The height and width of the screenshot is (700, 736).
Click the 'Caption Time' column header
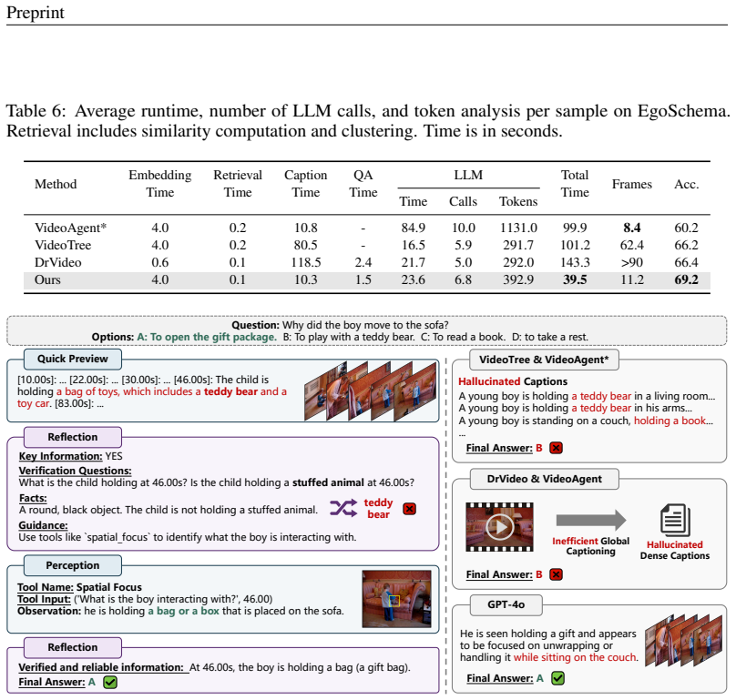[x=305, y=184]
